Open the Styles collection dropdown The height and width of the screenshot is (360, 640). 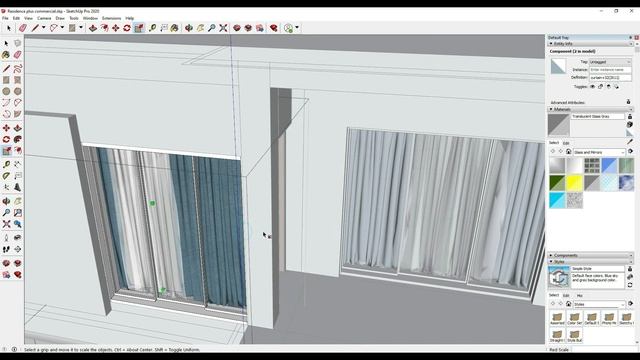point(599,304)
